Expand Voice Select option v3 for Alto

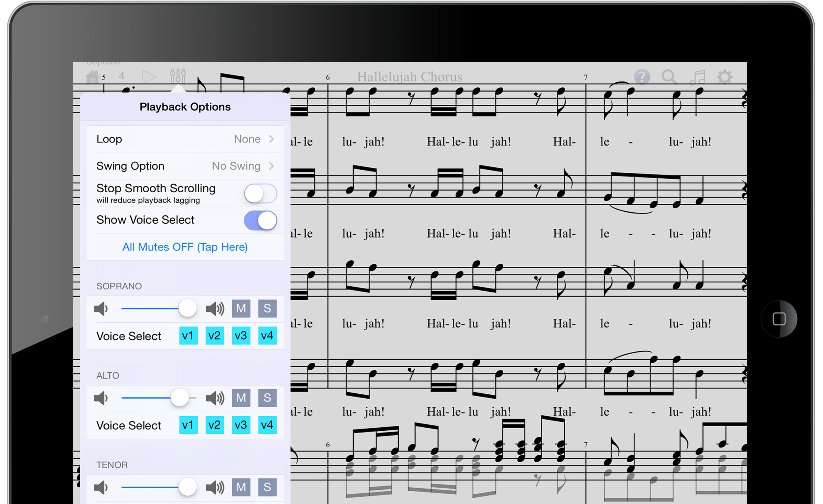(241, 425)
